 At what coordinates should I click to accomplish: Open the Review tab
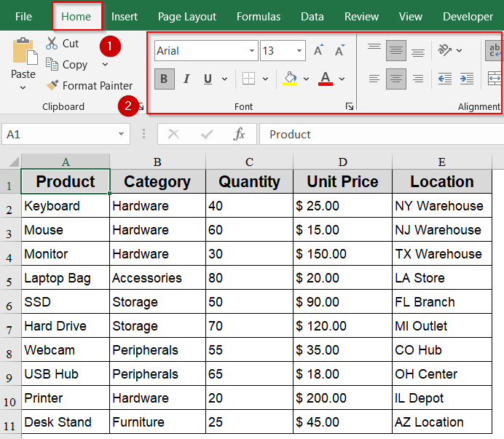[x=361, y=17]
